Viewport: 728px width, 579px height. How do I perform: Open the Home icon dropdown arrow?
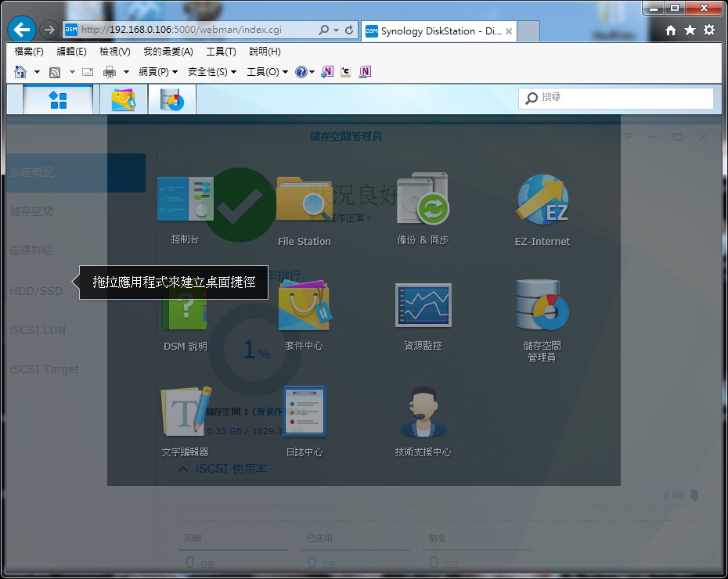tap(37, 72)
